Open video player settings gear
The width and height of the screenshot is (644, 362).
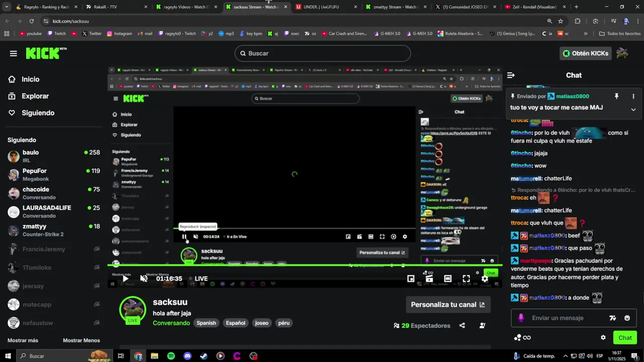(485, 279)
